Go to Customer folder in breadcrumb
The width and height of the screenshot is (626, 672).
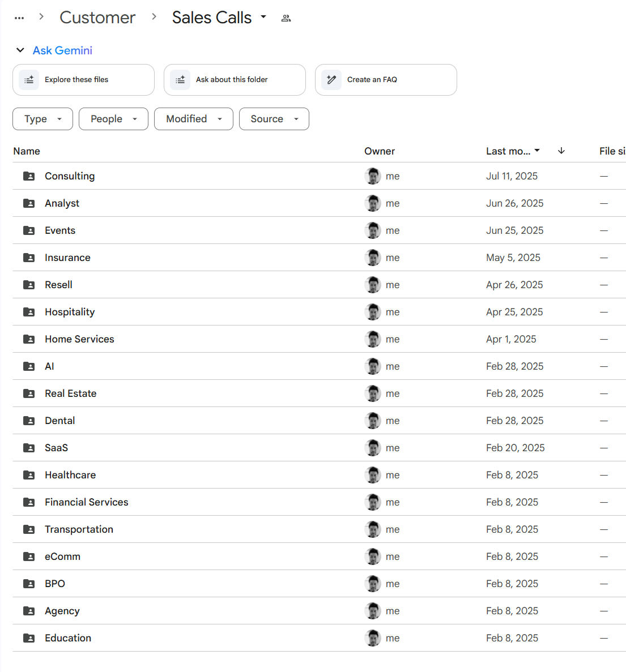click(97, 18)
